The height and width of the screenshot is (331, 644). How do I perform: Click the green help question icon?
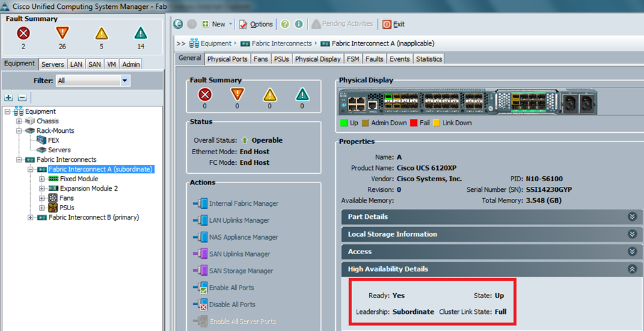(285, 24)
